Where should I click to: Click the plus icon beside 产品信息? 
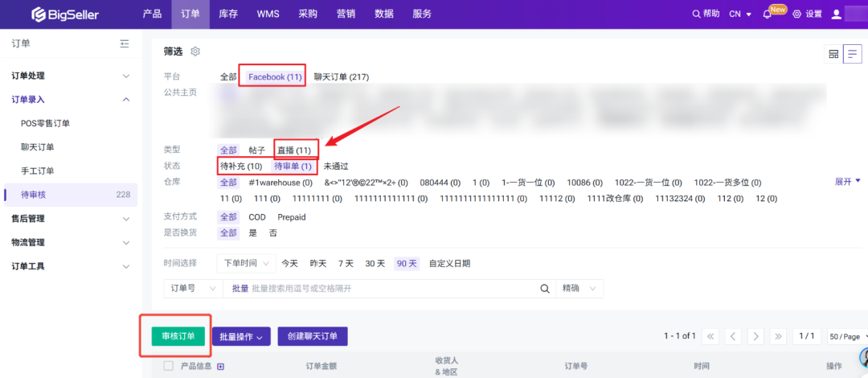click(221, 367)
